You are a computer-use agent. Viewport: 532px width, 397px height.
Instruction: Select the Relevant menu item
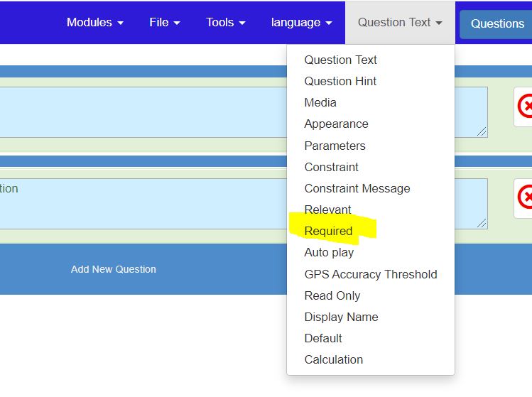(x=327, y=210)
